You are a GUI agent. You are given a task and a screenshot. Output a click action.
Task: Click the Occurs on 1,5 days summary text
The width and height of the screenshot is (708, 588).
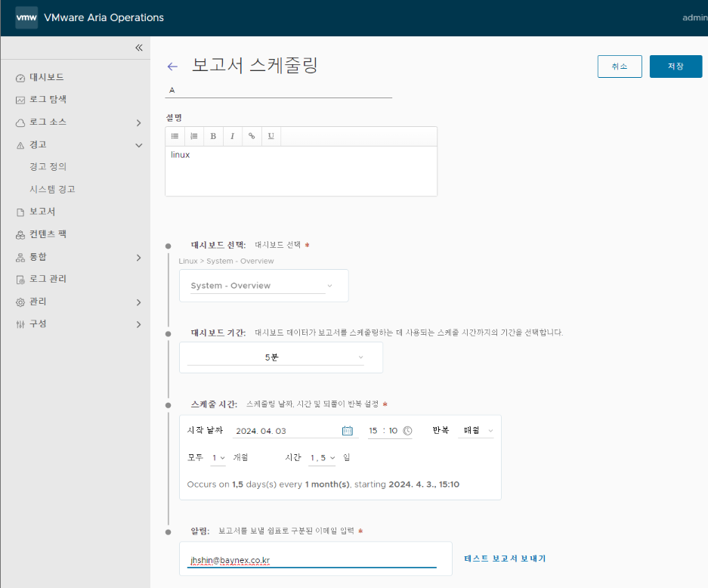click(x=323, y=484)
